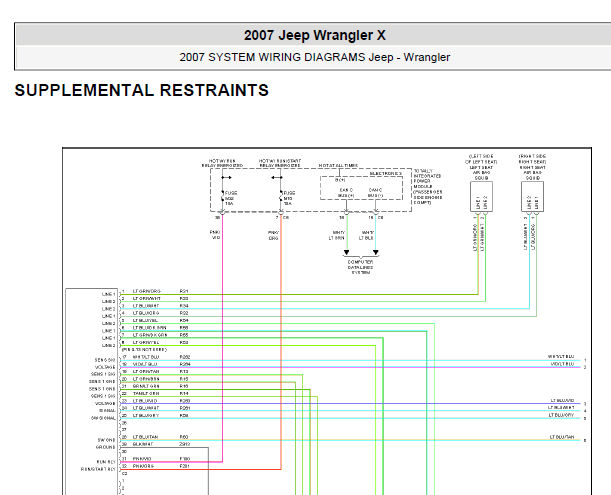
Task: Select pin 8 'LT GRN/YEL' wire label
Action: pos(146,343)
